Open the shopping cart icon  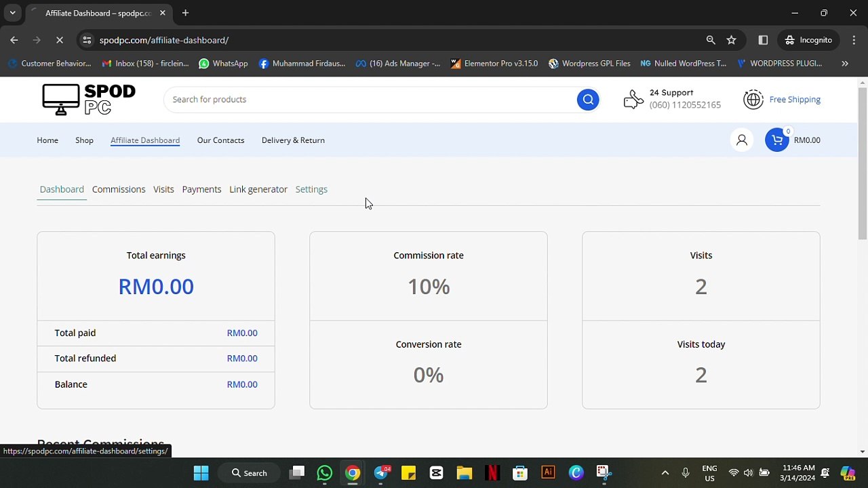click(x=777, y=140)
